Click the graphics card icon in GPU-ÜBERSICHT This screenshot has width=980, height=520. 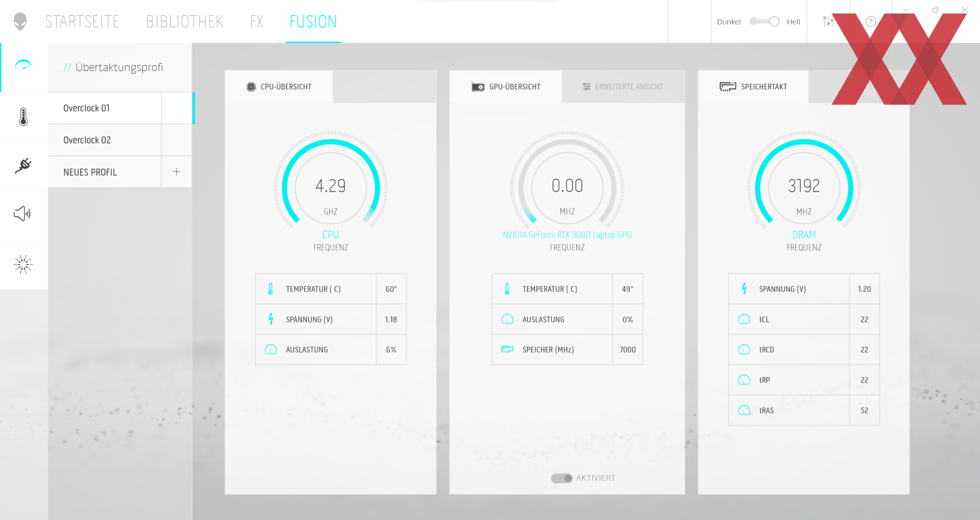coord(478,87)
